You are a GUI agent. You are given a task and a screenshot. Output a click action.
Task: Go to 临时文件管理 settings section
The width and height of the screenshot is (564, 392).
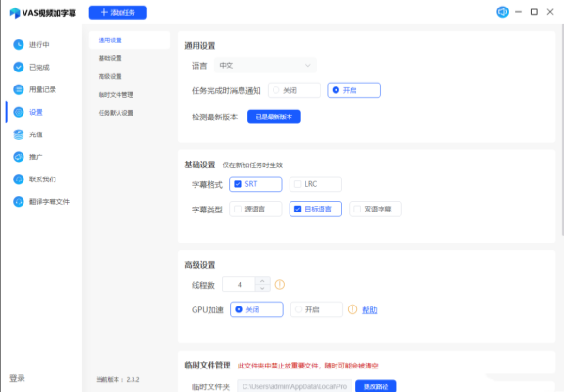pos(116,95)
